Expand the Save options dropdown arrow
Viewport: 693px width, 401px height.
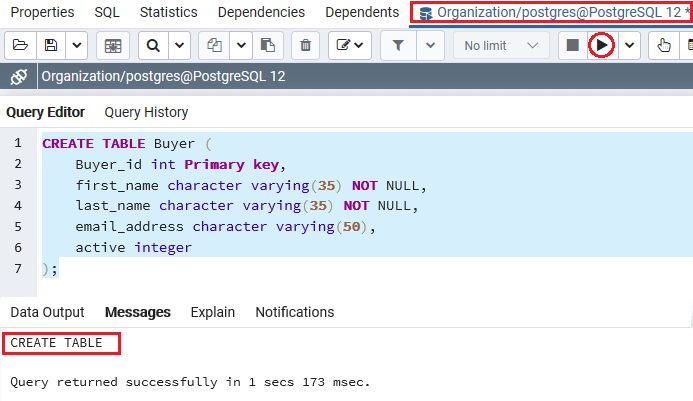coord(77,46)
